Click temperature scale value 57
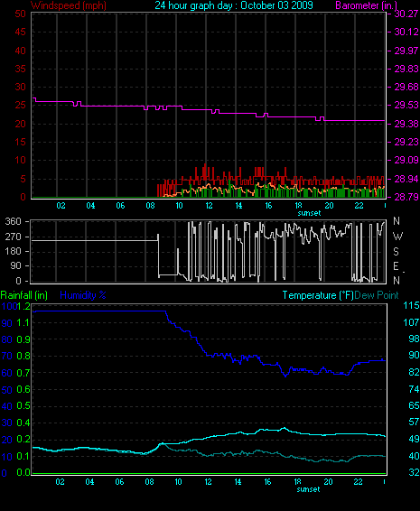 [x=414, y=422]
